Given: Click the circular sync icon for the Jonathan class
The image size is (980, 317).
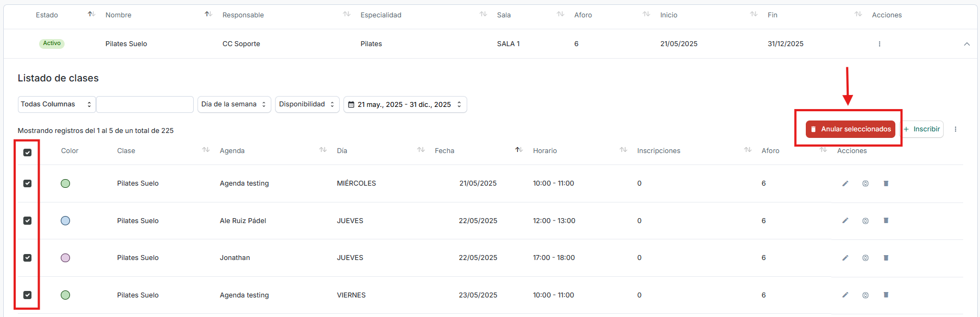Looking at the screenshot, I should pyautogui.click(x=866, y=258).
